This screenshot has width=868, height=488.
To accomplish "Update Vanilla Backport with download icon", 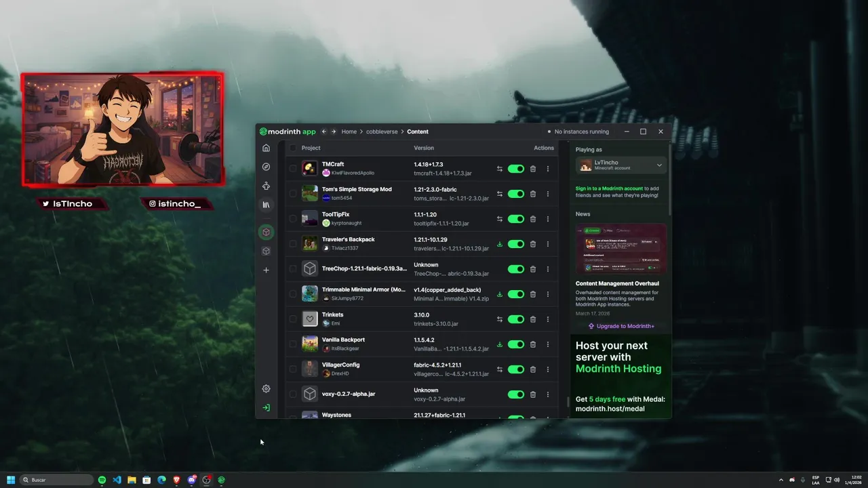I will click(500, 344).
